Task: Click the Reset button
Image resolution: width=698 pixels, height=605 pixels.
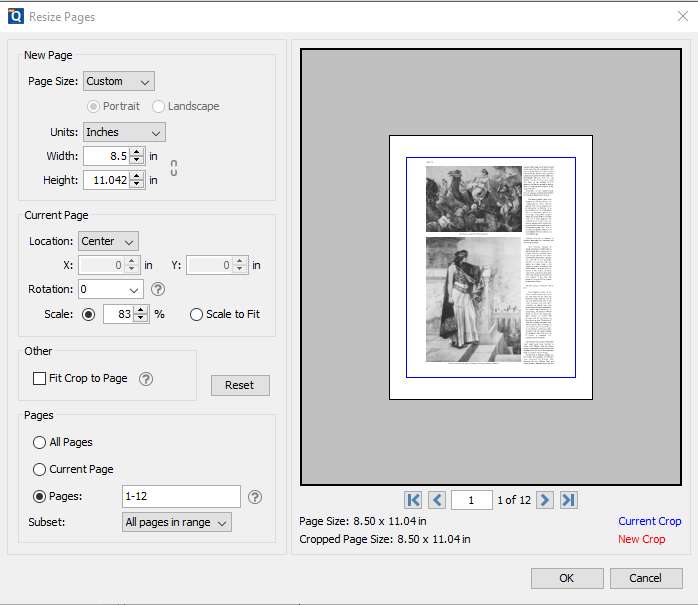Action: tap(240, 385)
